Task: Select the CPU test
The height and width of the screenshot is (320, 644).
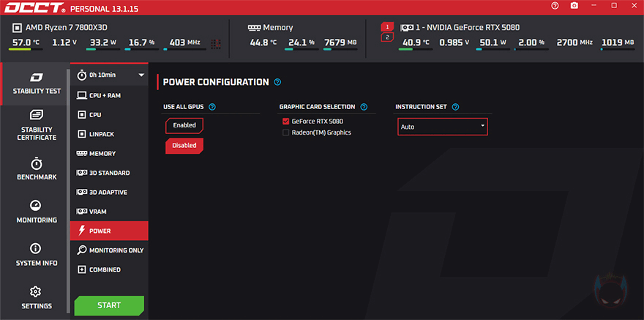Action: [x=109, y=115]
